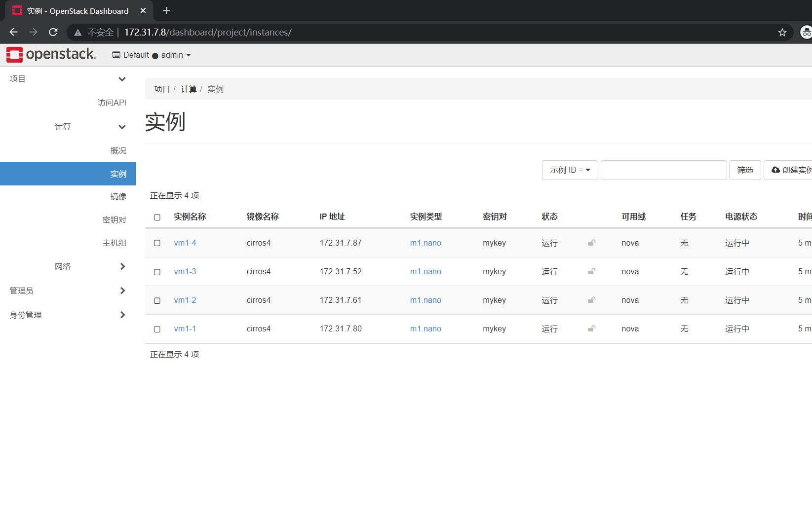Open the 示例 ID filter dropdown

570,170
